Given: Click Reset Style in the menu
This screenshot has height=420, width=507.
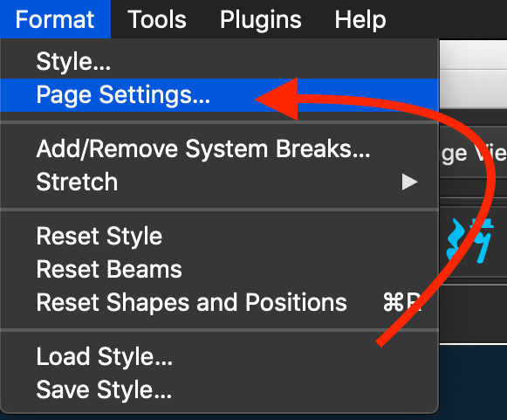Looking at the screenshot, I should click(x=219, y=237).
